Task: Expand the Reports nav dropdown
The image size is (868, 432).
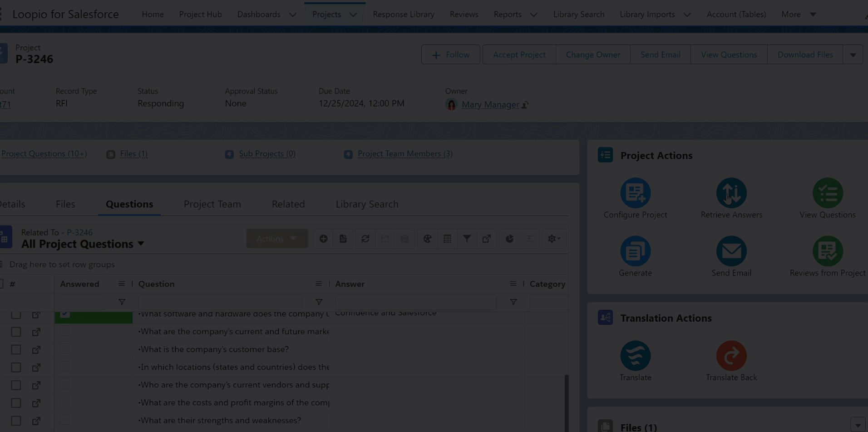Action: click(x=533, y=15)
